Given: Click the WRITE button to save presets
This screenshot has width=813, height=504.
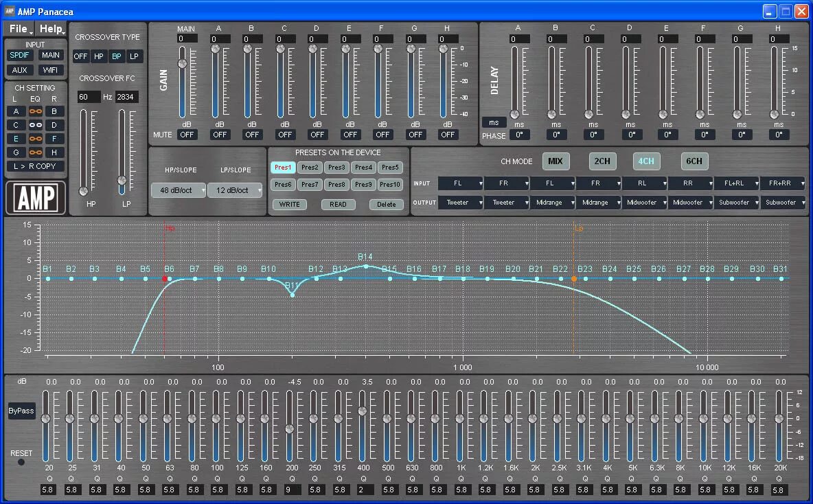Looking at the screenshot, I should pos(290,204).
